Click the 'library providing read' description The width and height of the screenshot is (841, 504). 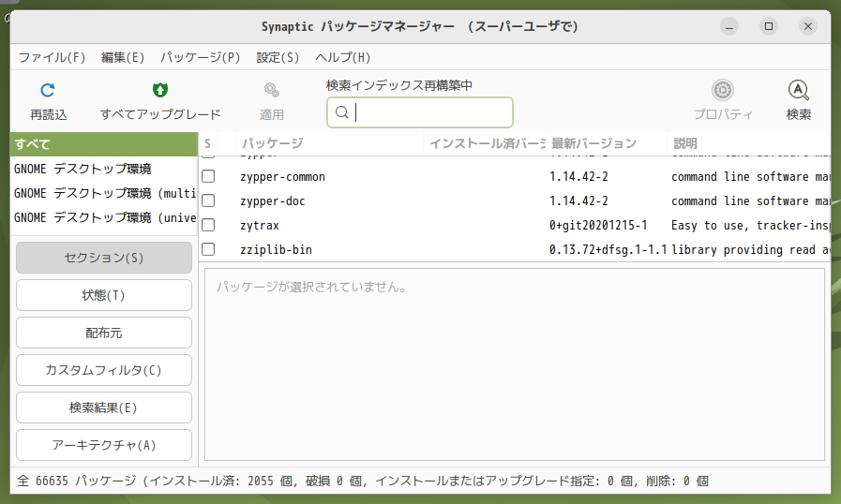[750, 250]
